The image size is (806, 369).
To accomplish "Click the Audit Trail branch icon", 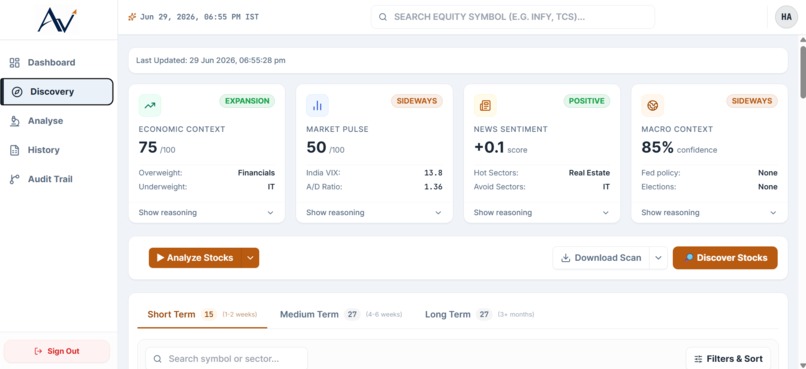I will (14, 179).
